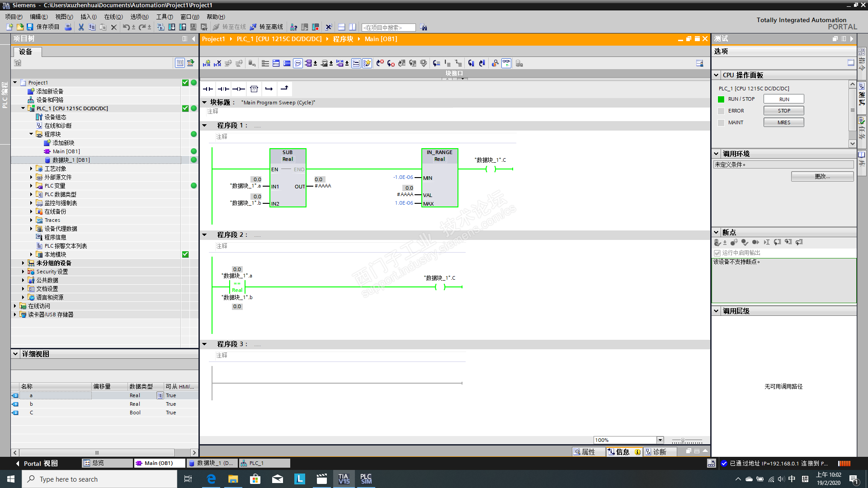Insert a normally closed contact
This screenshot has height=488, width=868.
click(223, 89)
